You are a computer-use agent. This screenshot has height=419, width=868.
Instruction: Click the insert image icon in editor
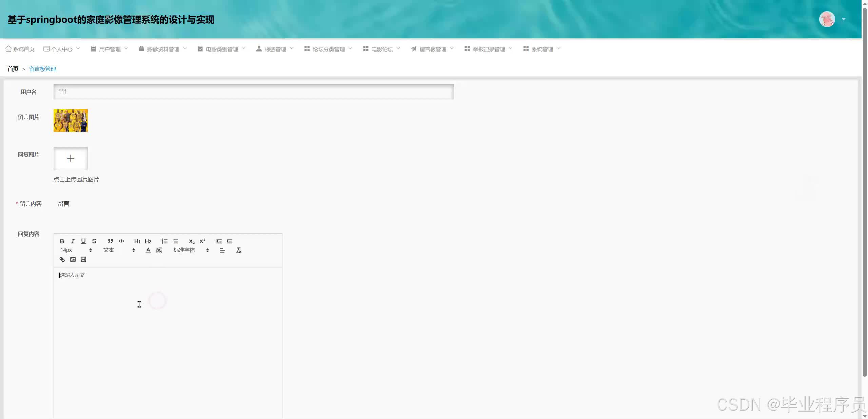coord(73,259)
